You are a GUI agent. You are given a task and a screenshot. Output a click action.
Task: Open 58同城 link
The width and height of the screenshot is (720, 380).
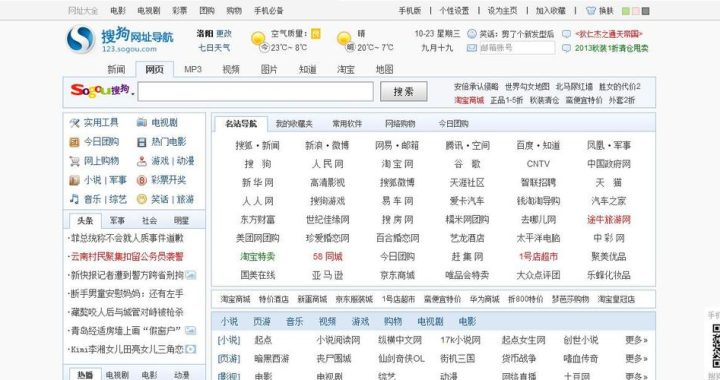[327, 257]
